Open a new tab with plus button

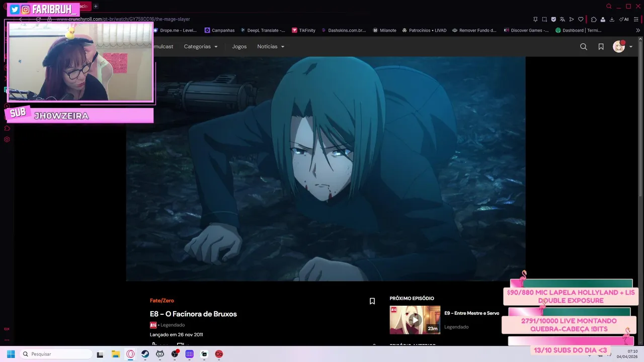[96, 6]
